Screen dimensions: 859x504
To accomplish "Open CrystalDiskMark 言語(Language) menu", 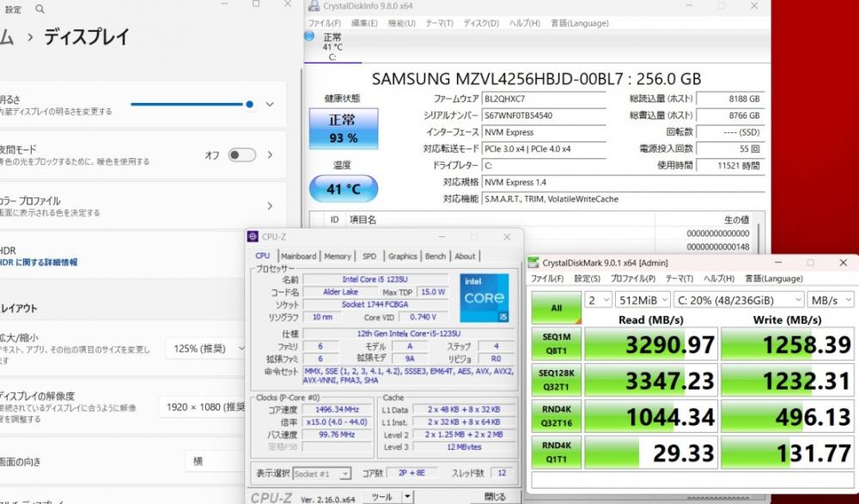I will (774, 278).
